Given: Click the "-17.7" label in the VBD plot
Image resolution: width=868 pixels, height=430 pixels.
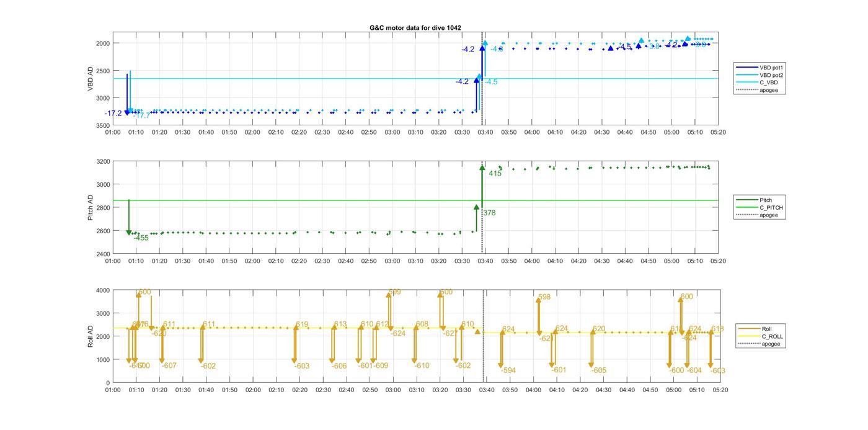Looking at the screenshot, I should 142,116.
